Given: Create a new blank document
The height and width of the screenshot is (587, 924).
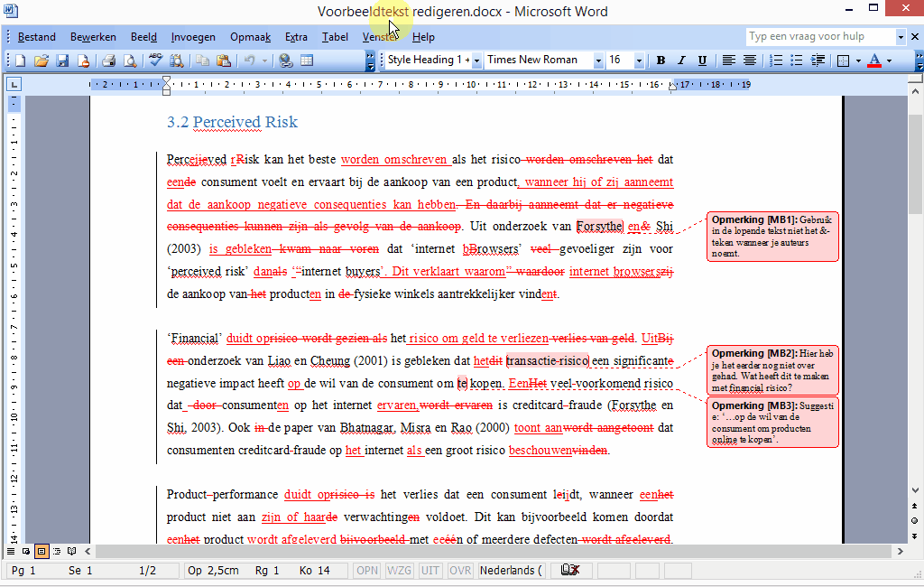Looking at the screenshot, I should click(20, 61).
